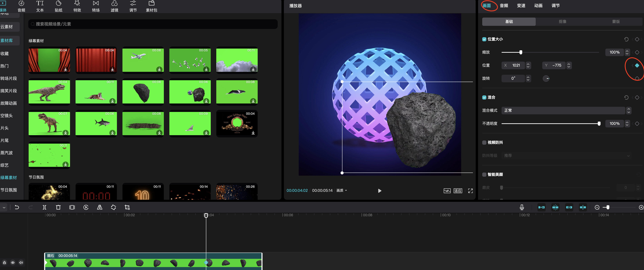Viewport: 644px width, 270px height.
Task: Click the mirror flip tool
Action: pos(100,207)
